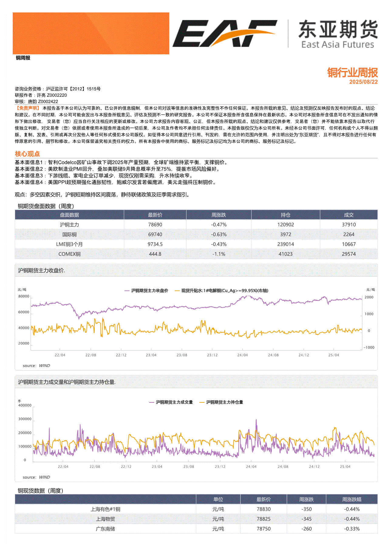This screenshot has height=549, width=392.
Task: Click the 【免责声明】 disclaimer label
Action: 27,108
